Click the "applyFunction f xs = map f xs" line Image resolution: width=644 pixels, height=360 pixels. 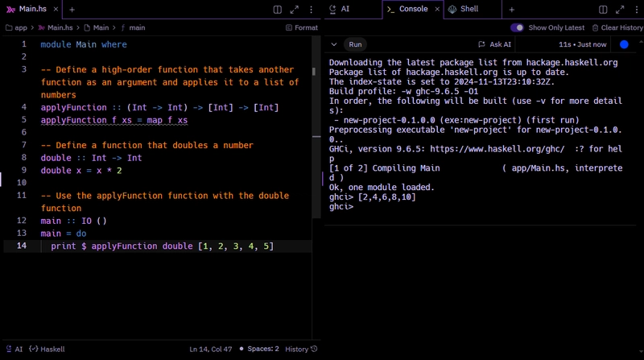coord(114,120)
